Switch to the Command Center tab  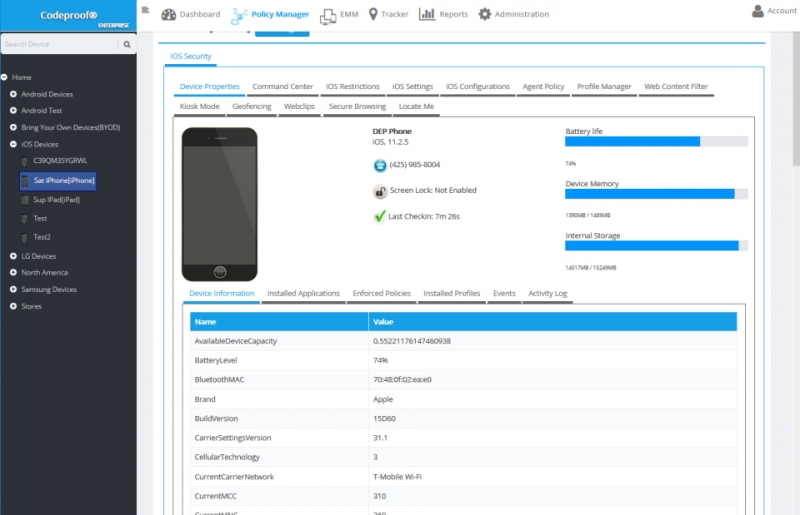283,87
